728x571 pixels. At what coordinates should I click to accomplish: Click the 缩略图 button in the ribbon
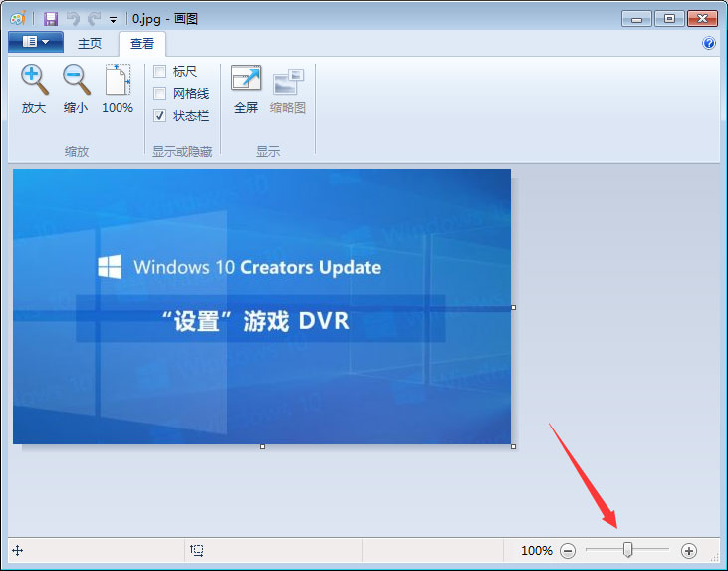pyautogui.click(x=288, y=90)
